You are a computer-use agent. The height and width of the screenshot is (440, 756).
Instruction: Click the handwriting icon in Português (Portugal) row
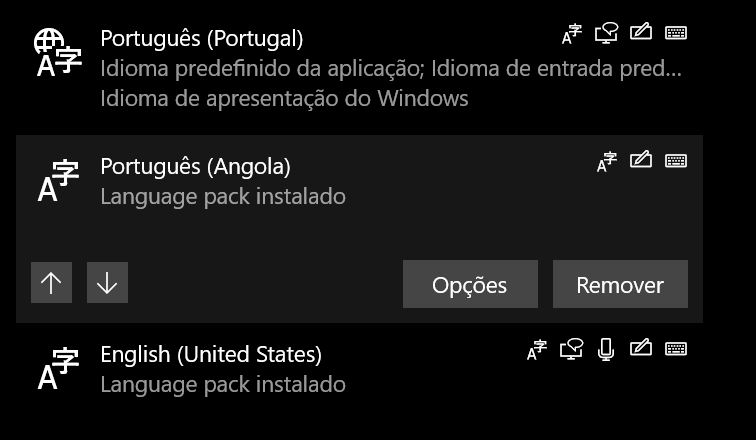(641, 34)
